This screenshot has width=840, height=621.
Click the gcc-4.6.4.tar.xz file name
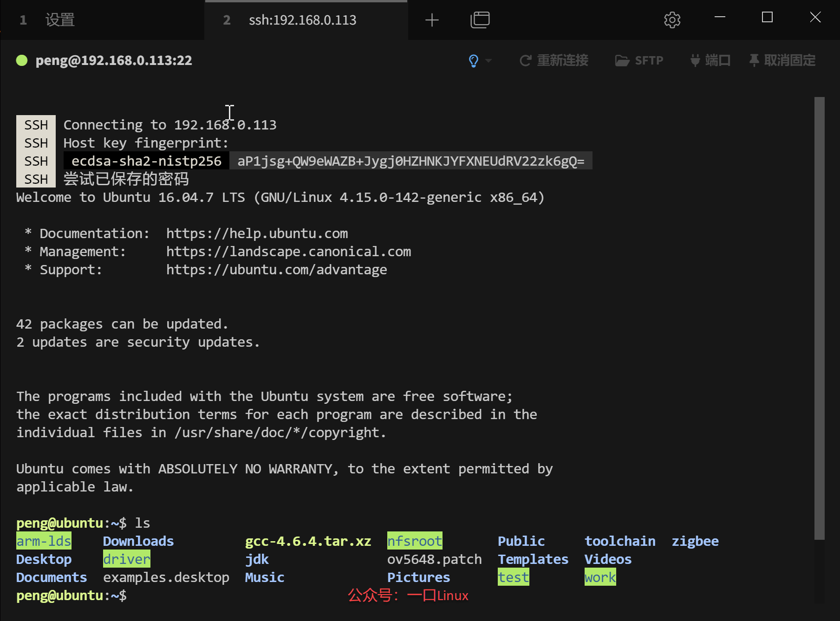[308, 541]
